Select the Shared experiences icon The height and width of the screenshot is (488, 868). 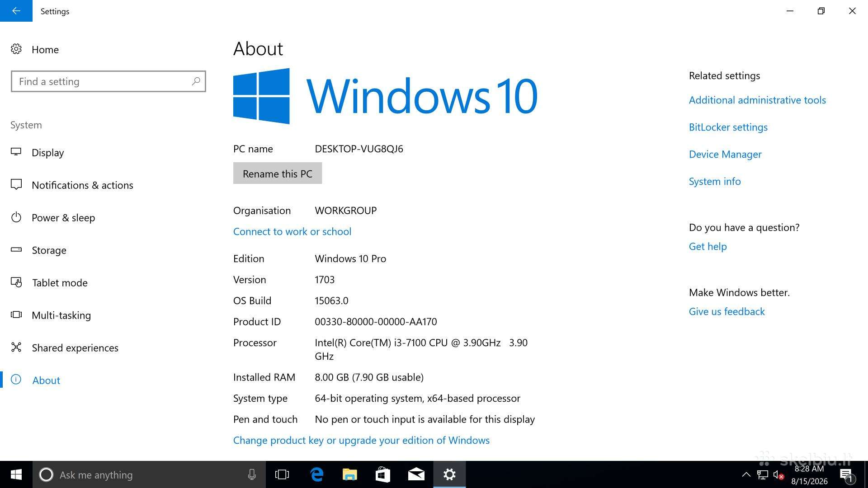[16, 347]
